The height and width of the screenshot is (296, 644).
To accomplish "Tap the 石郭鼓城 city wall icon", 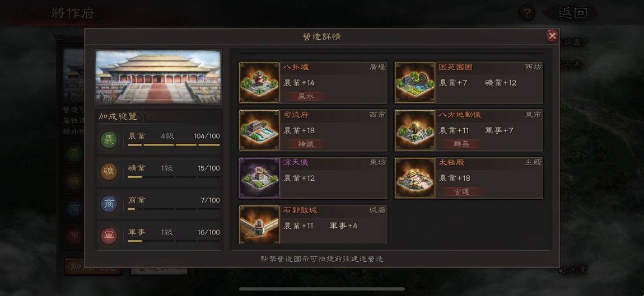I will (x=259, y=224).
